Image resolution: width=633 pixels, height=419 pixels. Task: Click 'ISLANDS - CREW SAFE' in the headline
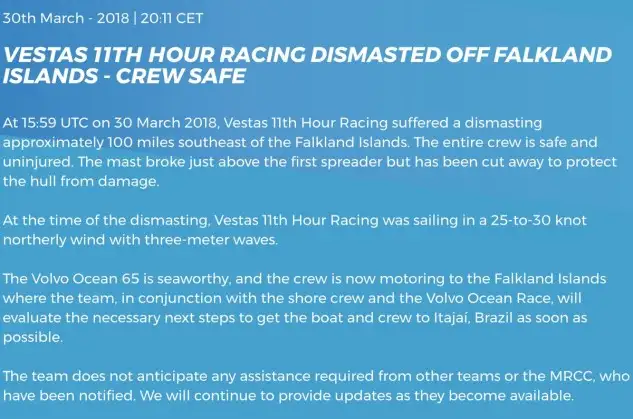point(124,76)
